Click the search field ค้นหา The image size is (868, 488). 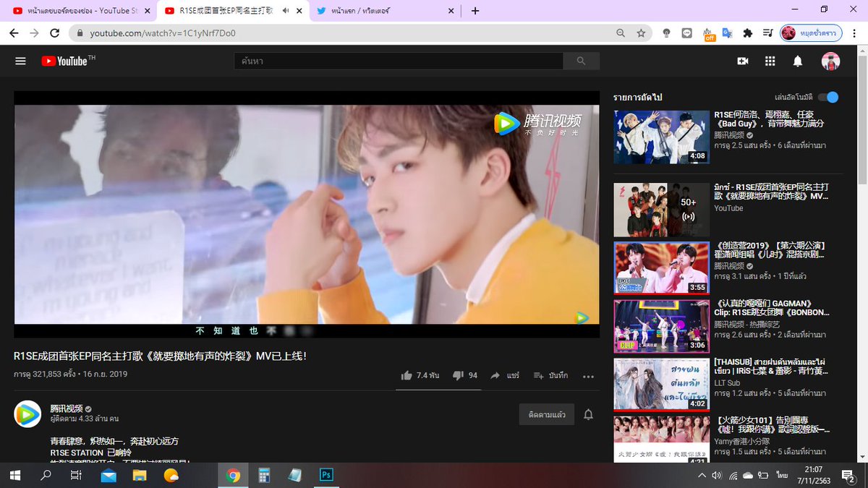click(x=399, y=61)
